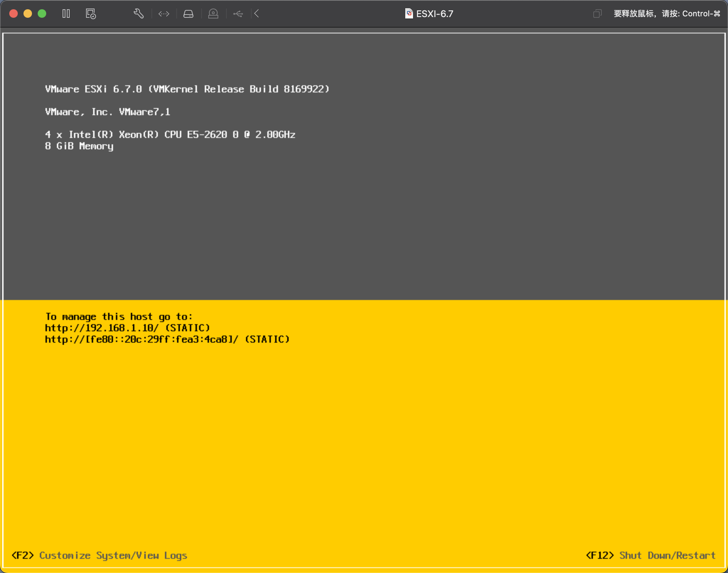The height and width of the screenshot is (573, 728).
Task: Click the window mode icon near hint
Action: 597,14
